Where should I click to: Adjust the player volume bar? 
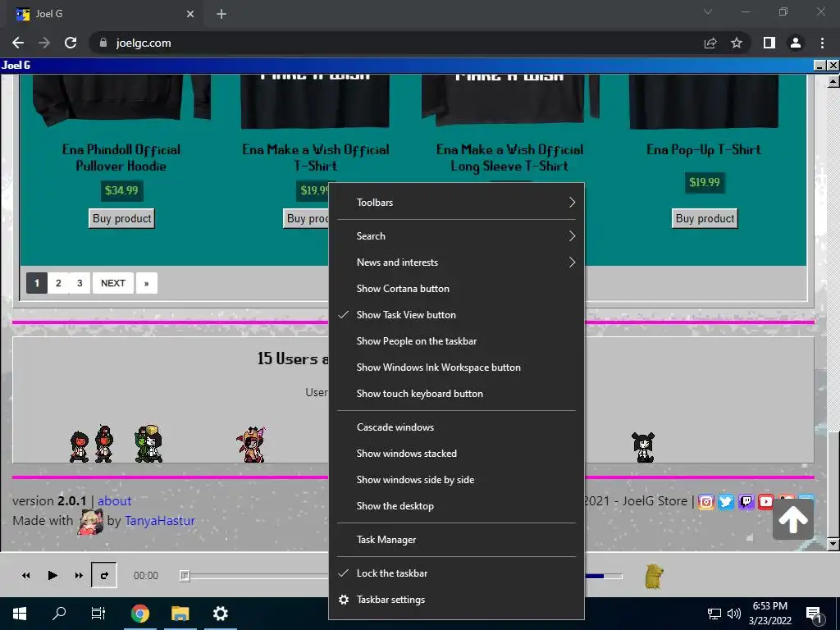point(603,577)
